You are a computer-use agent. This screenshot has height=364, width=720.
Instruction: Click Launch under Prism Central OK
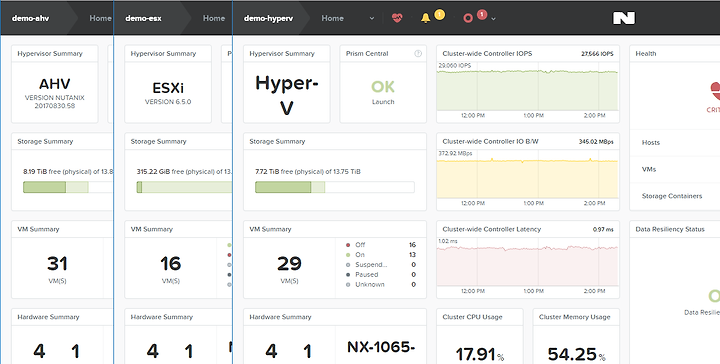point(383,102)
